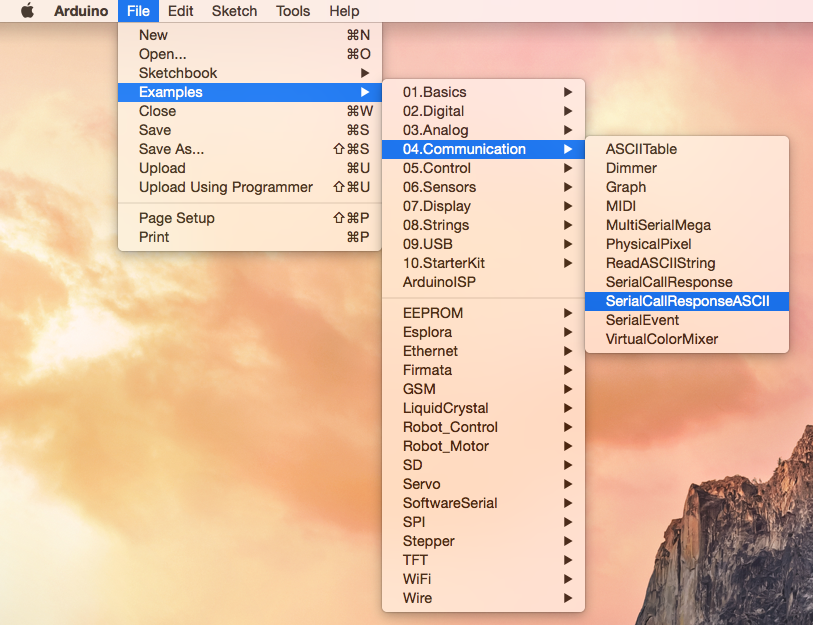Expand the Firmata library examples

tap(483, 370)
